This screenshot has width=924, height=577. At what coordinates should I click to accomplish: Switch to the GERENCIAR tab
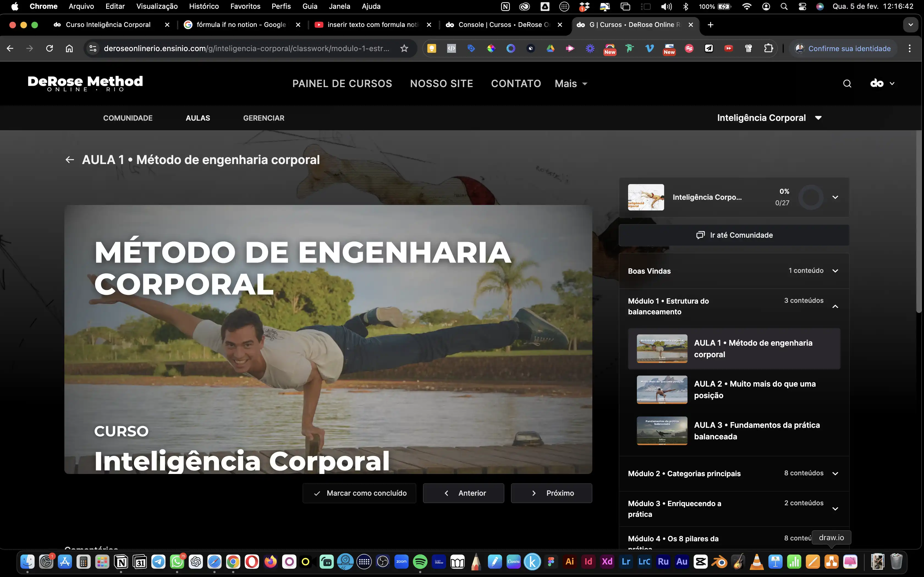(263, 118)
